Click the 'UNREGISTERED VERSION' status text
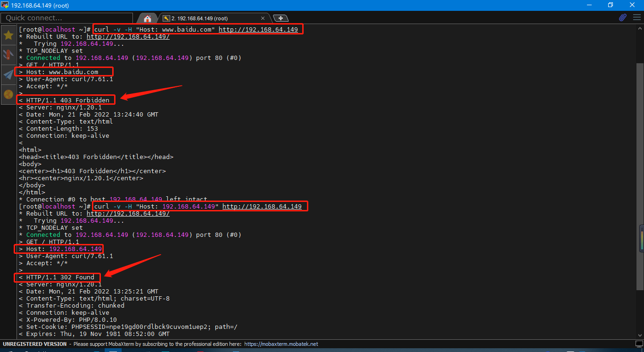644x352 pixels. pos(35,344)
